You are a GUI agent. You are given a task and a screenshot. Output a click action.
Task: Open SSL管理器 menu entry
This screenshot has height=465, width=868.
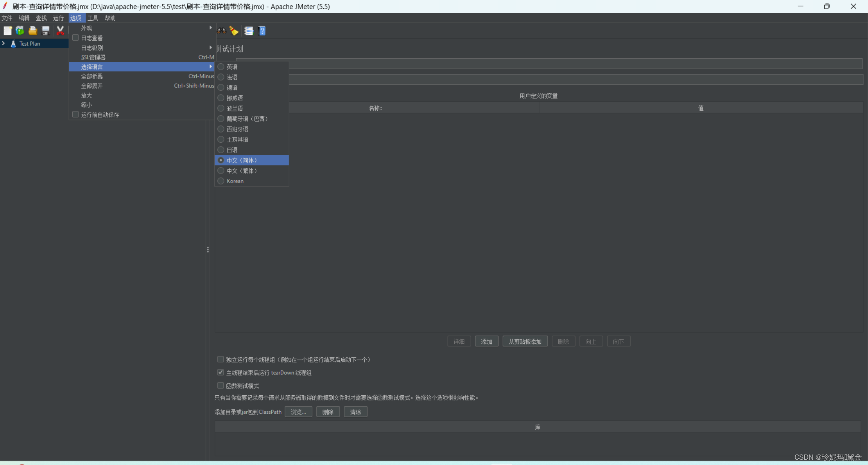click(x=142, y=57)
